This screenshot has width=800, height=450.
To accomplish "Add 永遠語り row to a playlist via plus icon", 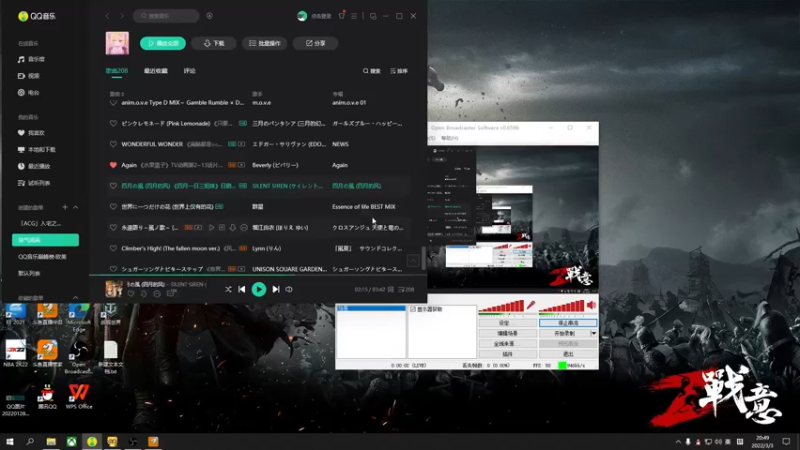I will pos(222,228).
